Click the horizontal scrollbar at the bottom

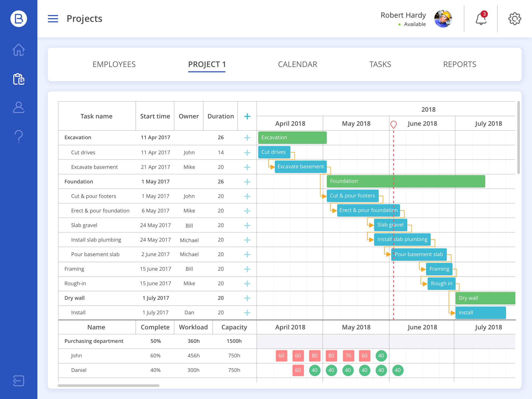pos(109,386)
